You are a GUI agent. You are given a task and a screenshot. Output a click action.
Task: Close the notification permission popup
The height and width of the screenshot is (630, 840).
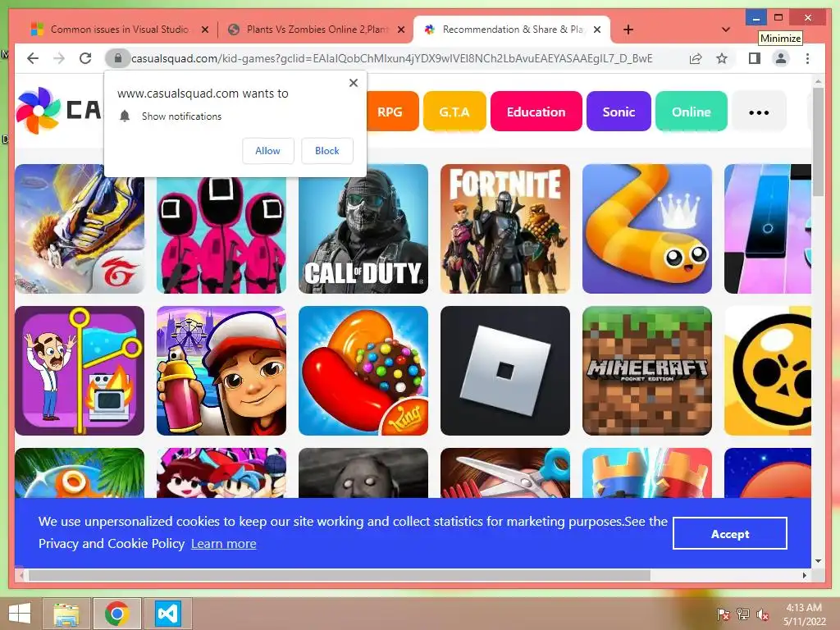pos(354,83)
